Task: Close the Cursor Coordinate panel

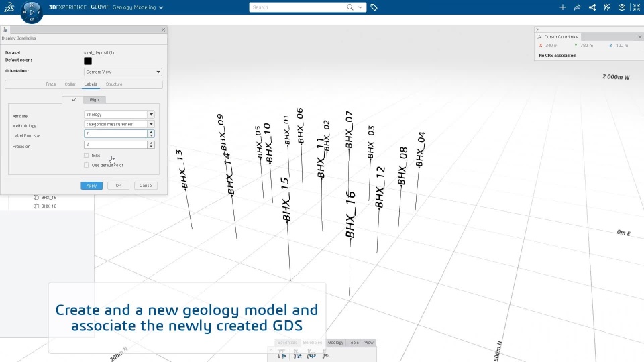Action: pos(639,37)
